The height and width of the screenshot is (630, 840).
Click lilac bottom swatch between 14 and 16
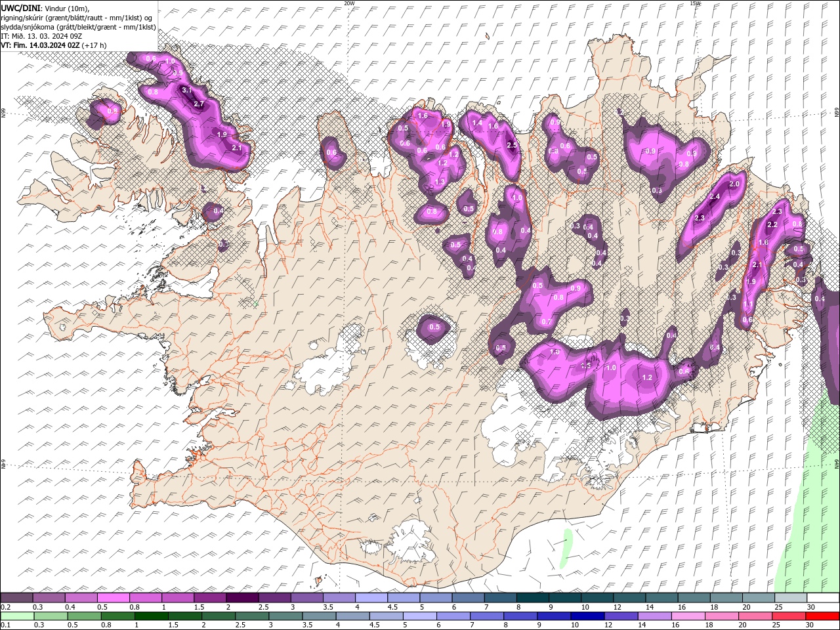655,616
